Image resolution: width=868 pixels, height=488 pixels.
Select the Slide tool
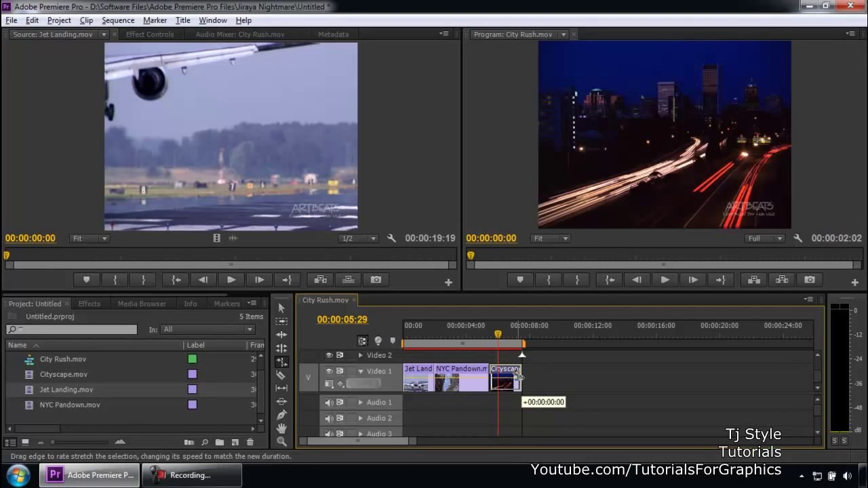tap(282, 401)
